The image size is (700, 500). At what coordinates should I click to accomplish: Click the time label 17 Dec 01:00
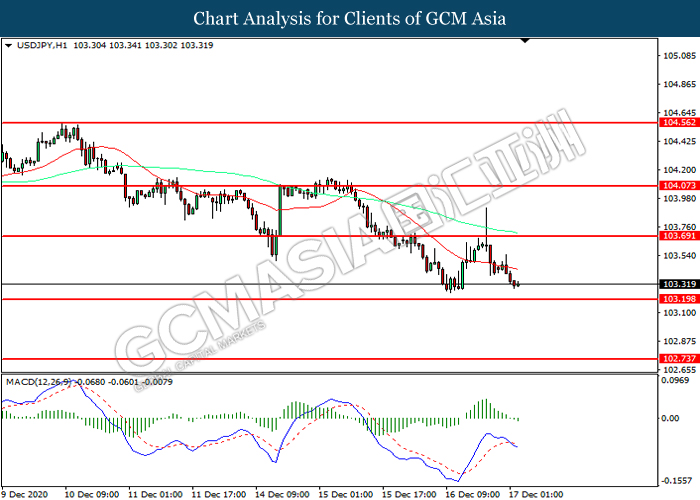click(535, 494)
